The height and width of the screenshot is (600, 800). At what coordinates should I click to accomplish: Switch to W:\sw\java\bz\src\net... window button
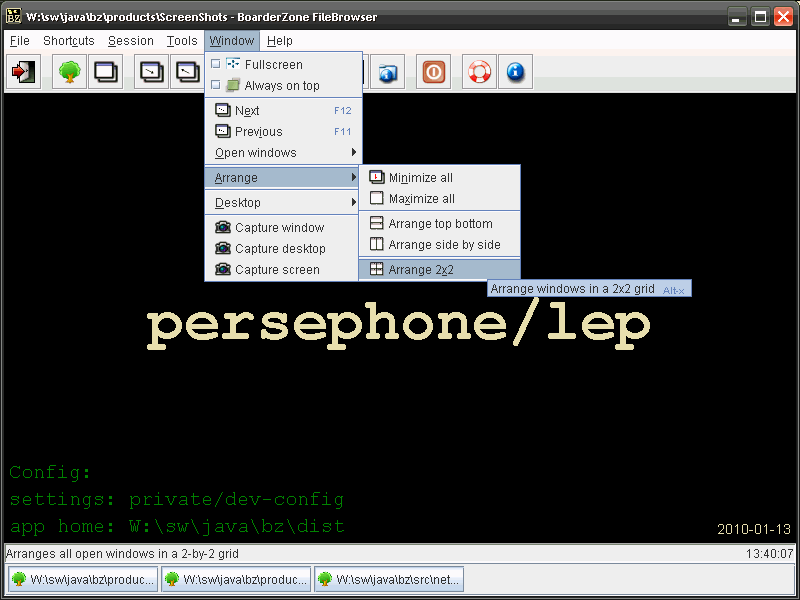(389, 579)
